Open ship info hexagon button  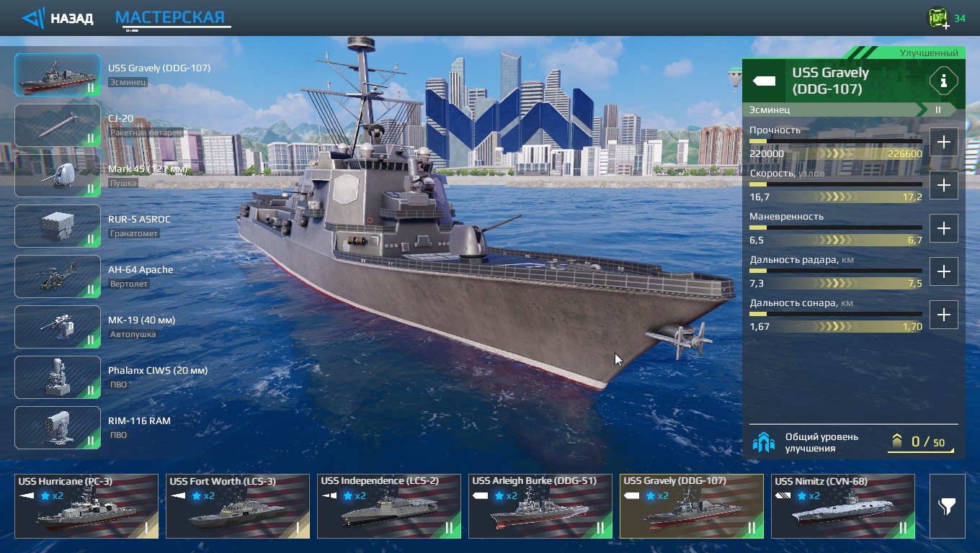click(x=943, y=81)
